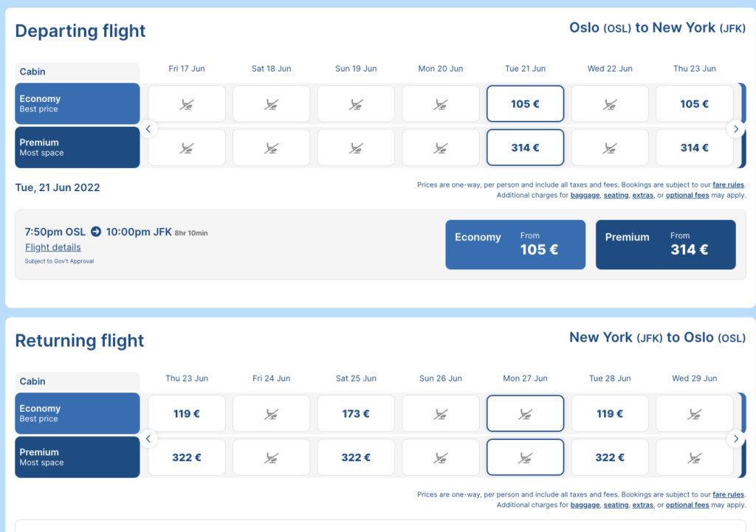Click arrow icon between OSL and JFK times

click(96, 232)
